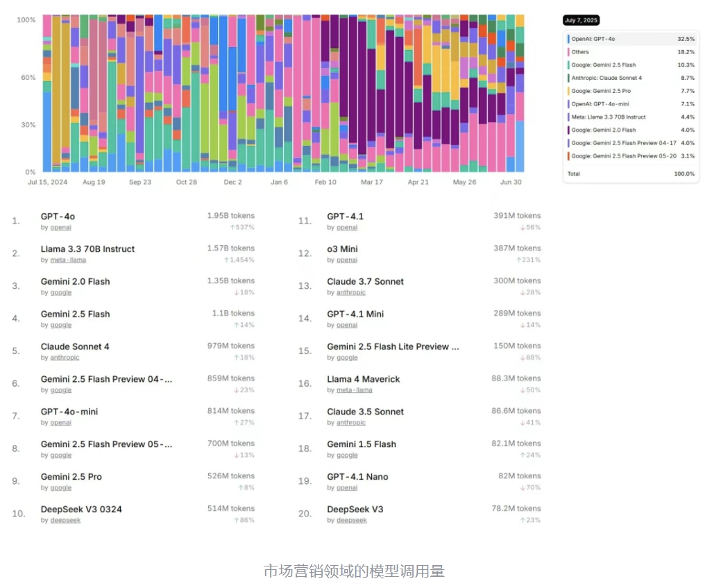The width and height of the screenshot is (712, 588).
Task: Click the 32.5% value in the legend
Action: click(686, 39)
